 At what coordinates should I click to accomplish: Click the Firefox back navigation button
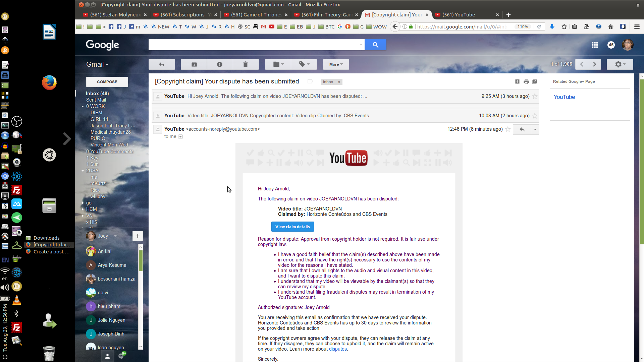tap(395, 26)
